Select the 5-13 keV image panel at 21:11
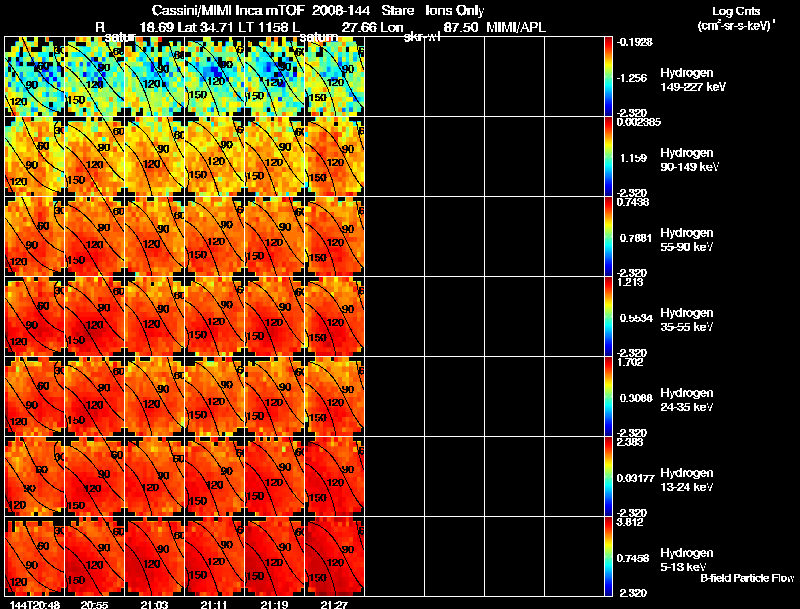This screenshot has height=609, width=800. click(214, 556)
